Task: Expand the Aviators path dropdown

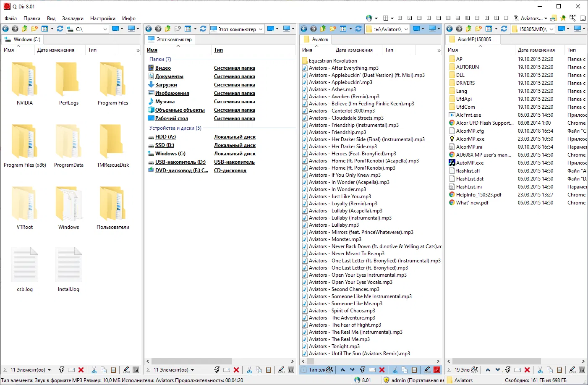Action: [x=406, y=29]
